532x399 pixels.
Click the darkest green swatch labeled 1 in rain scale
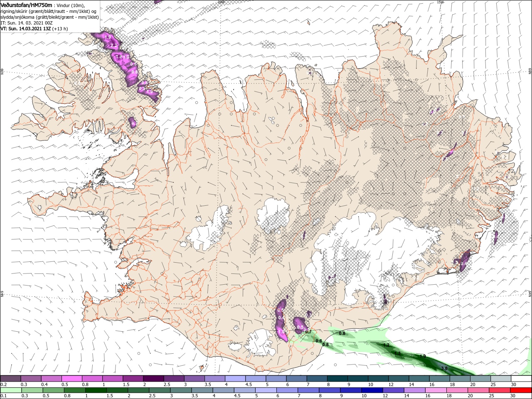[x=96, y=390]
